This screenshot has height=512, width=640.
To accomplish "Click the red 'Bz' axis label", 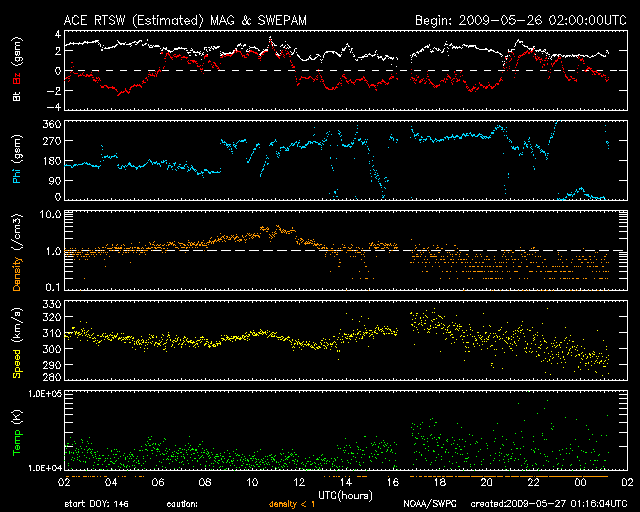I will [17, 78].
